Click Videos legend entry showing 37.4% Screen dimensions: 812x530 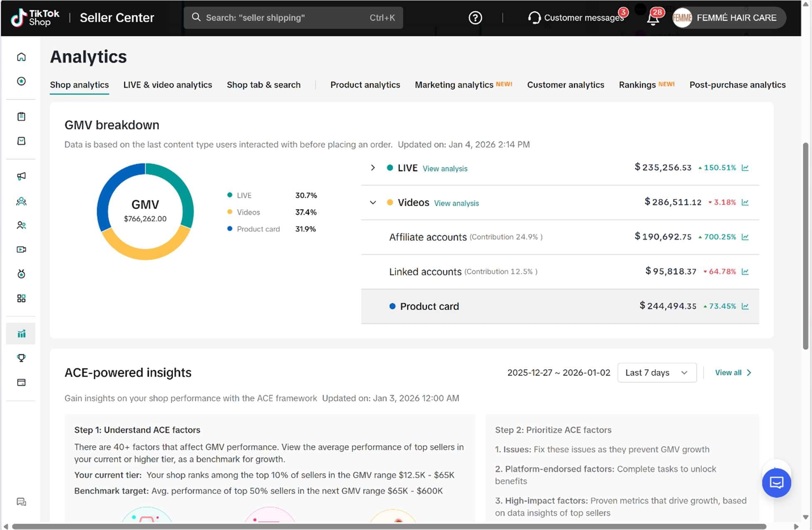(272, 212)
